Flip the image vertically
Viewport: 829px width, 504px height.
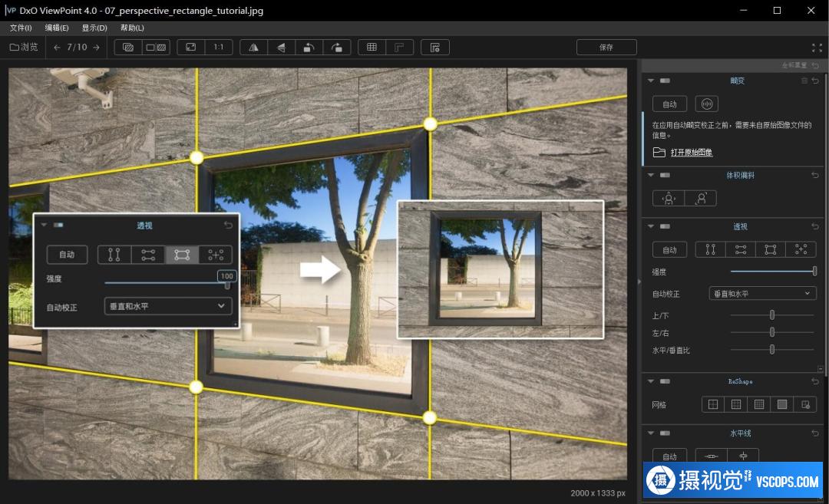click(x=281, y=48)
